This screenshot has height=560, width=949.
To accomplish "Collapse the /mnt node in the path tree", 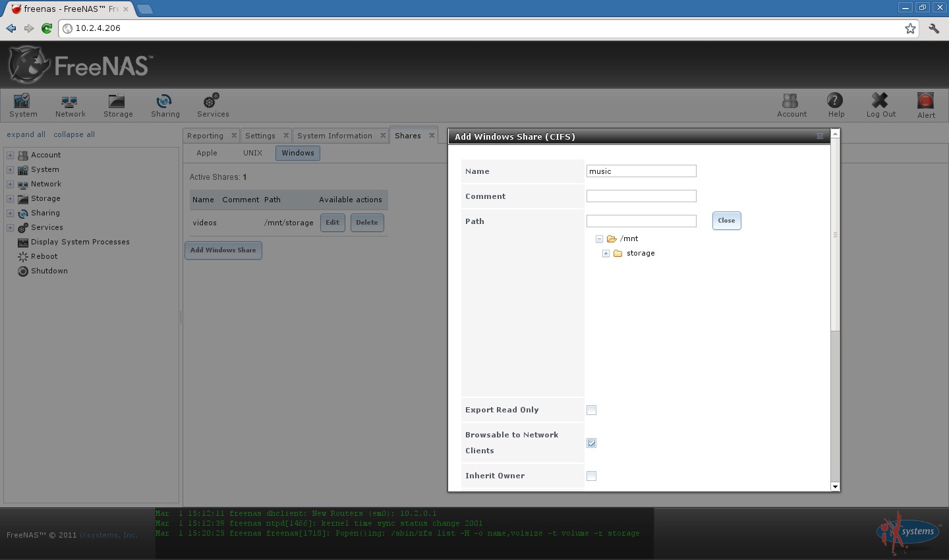I will click(598, 238).
